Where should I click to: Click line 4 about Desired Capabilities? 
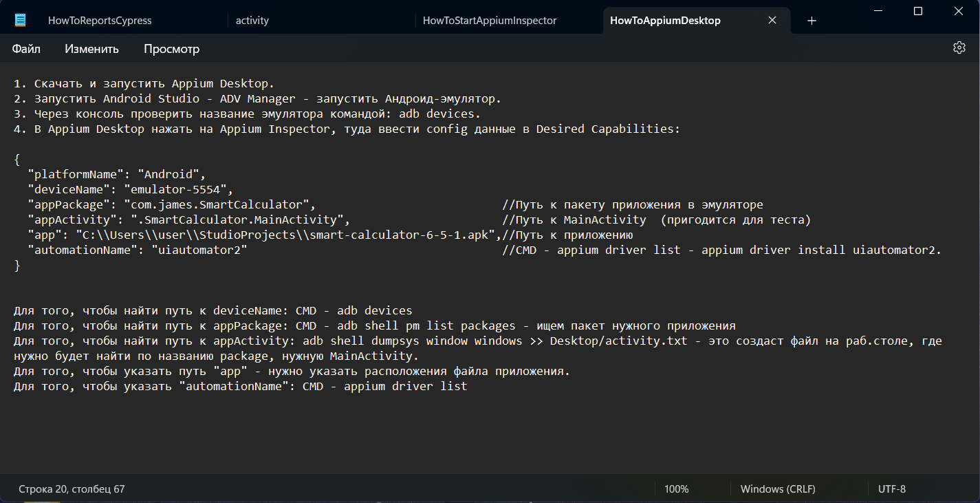coord(347,129)
